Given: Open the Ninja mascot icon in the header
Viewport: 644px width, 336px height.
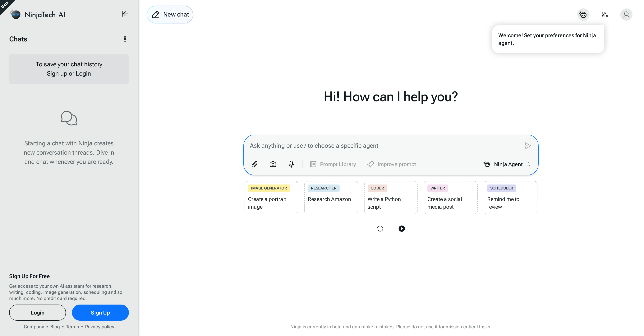Looking at the screenshot, I should (583, 15).
